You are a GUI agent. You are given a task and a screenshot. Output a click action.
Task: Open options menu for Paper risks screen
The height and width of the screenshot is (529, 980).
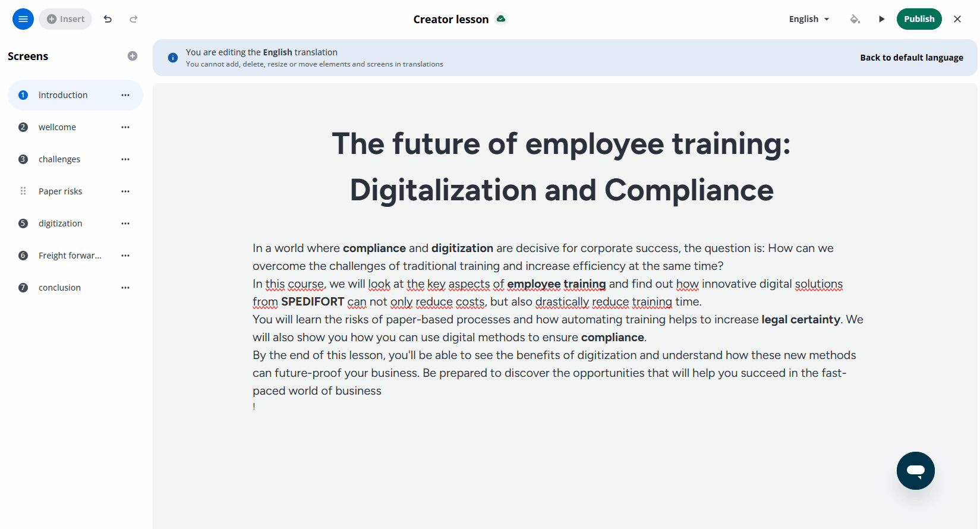[125, 191]
